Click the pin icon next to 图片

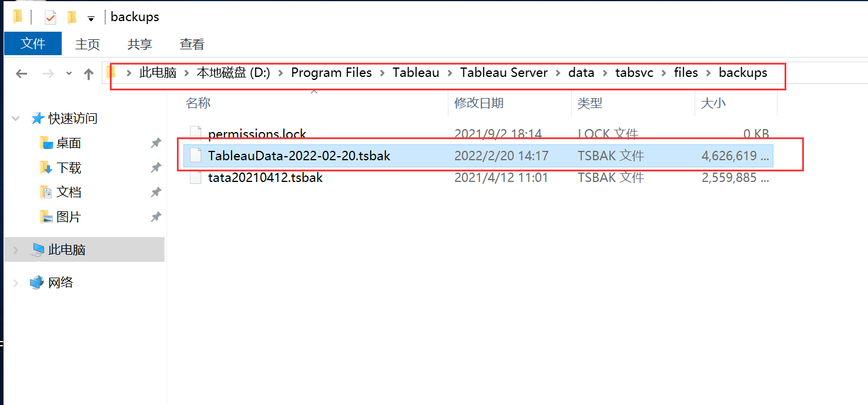pyautogui.click(x=156, y=217)
